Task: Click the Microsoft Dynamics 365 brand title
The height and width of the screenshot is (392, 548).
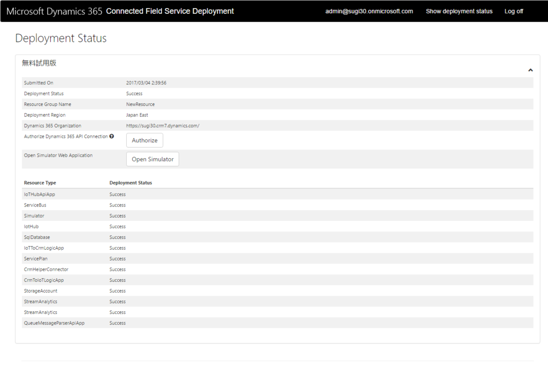Action: point(54,11)
